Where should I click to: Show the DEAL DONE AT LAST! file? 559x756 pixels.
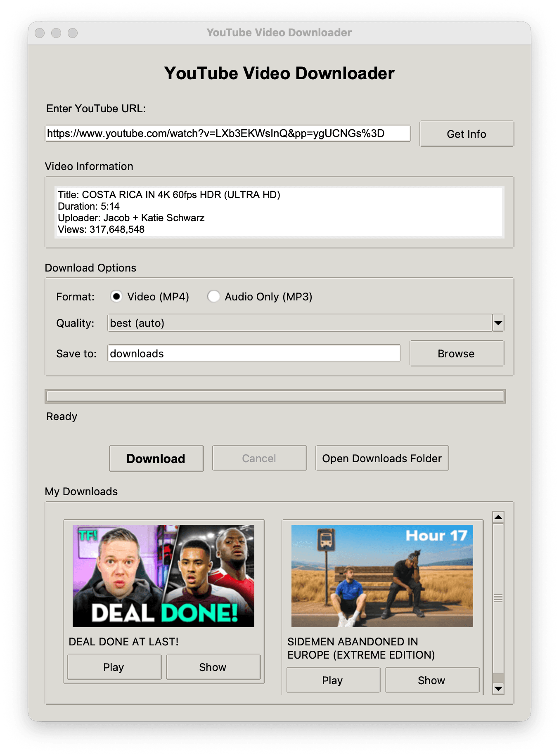[213, 667]
